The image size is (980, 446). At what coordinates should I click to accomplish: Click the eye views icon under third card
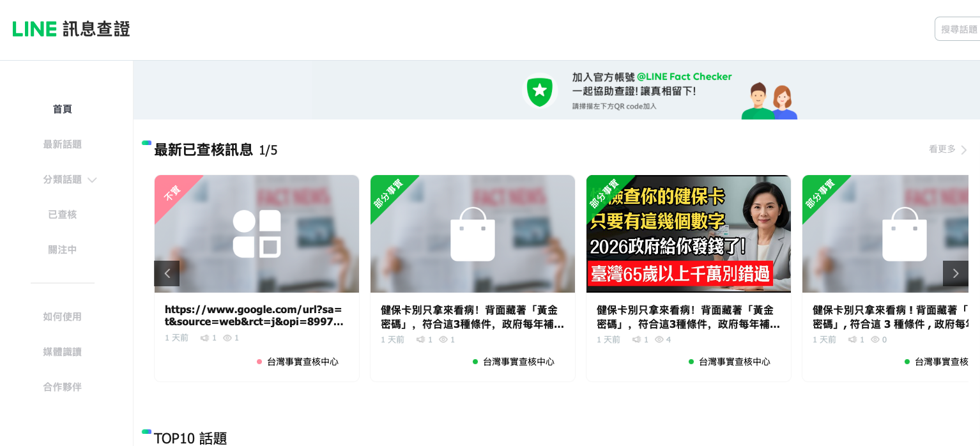point(659,340)
